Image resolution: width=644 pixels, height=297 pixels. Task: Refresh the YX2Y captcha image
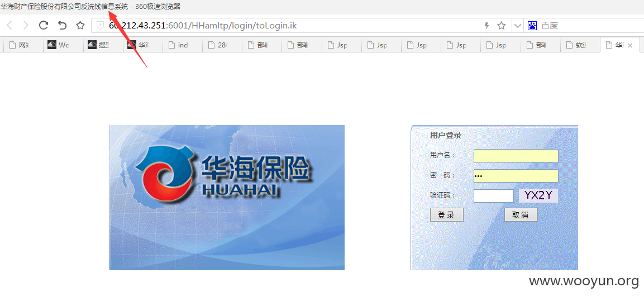point(538,195)
